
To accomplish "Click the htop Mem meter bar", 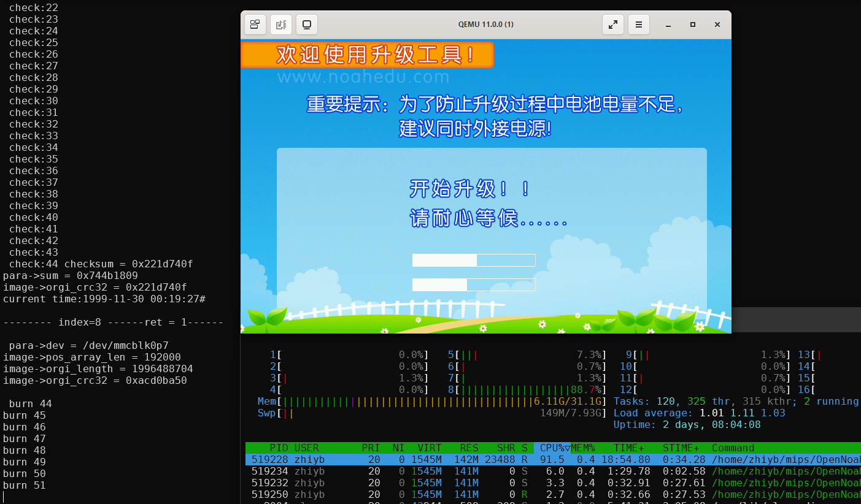I will [433, 401].
